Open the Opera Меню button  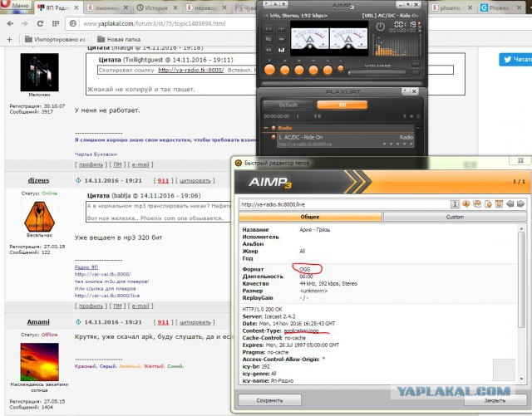point(17,5)
